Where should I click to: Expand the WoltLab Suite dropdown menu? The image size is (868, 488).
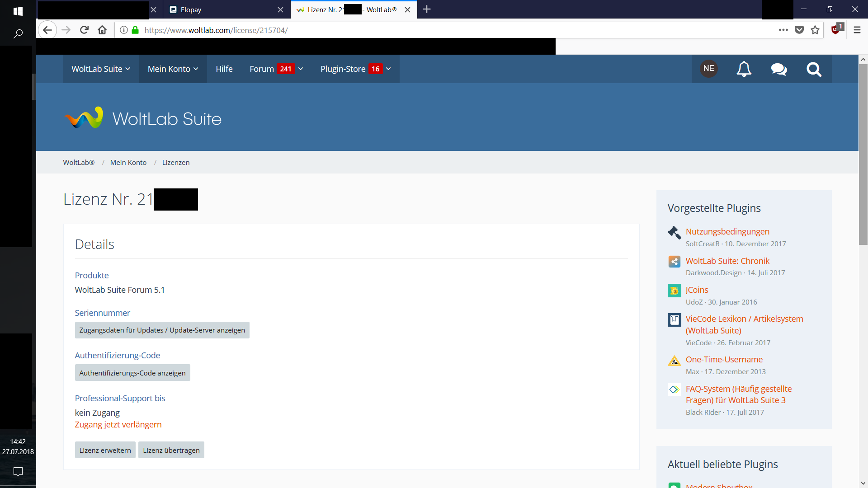pos(100,69)
